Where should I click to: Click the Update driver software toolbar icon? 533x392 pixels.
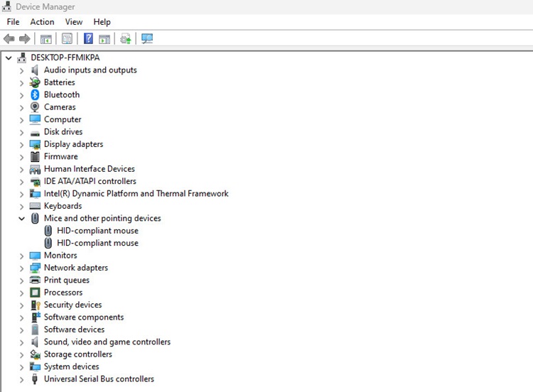tap(126, 38)
